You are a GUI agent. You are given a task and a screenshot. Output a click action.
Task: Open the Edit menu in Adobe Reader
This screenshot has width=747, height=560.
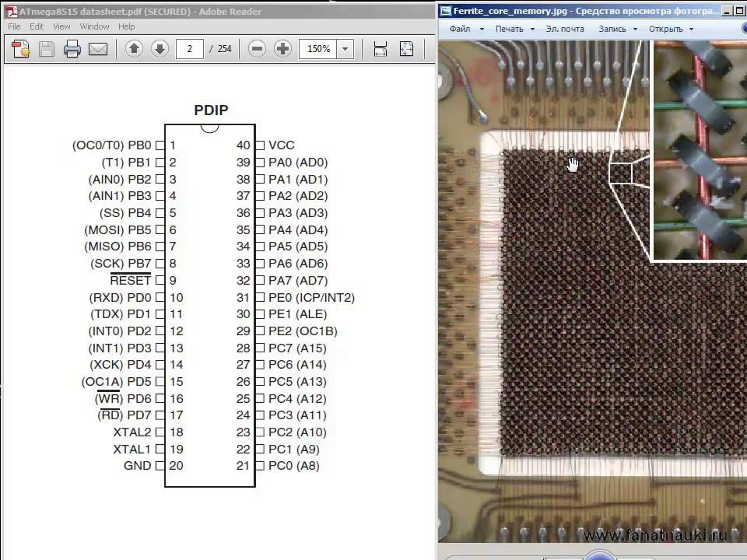coord(37,26)
